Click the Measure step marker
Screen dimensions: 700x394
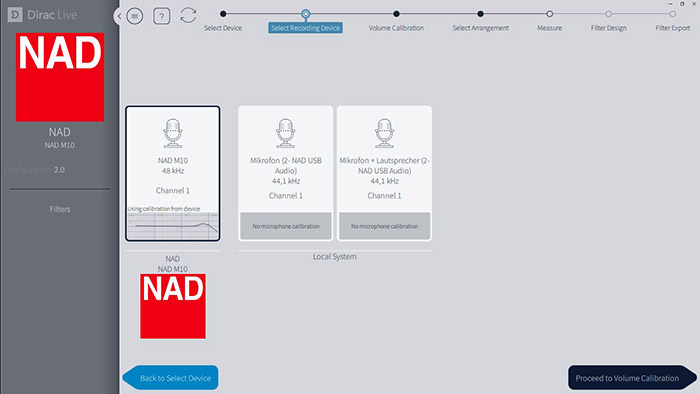[x=550, y=14]
